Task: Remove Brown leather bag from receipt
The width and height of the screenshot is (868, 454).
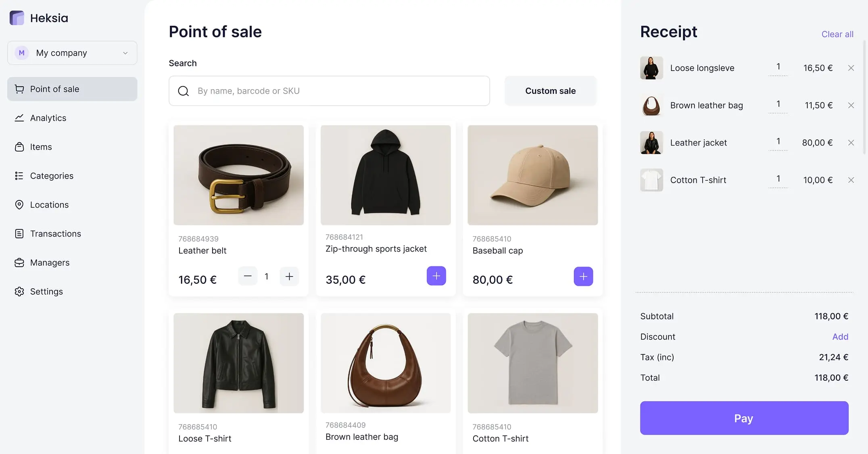Action: (851, 105)
